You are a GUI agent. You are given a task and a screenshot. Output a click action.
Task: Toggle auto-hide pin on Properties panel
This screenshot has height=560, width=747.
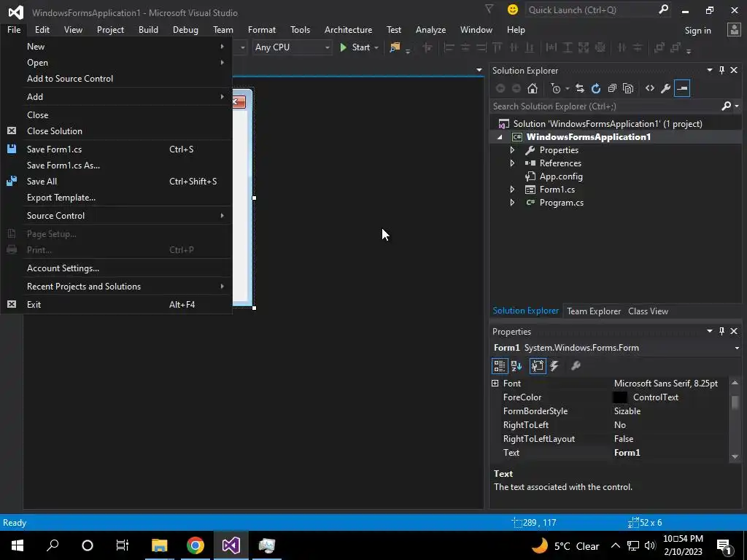pyautogui.click(x=721, y=331)
